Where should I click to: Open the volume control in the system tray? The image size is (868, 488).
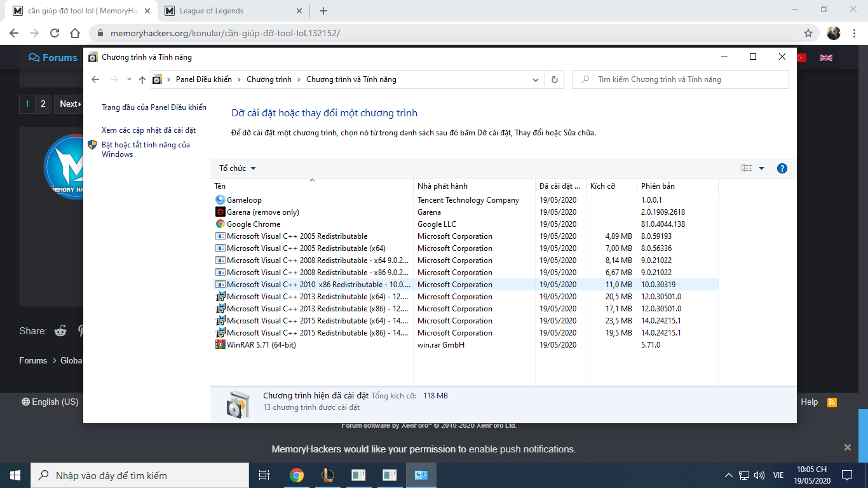759,475
